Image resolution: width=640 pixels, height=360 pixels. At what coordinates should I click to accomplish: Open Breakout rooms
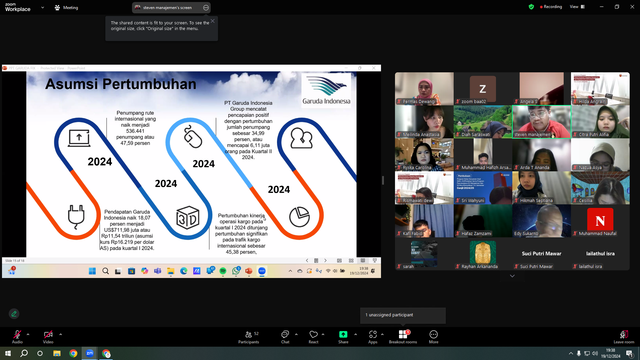tap(403, 337)
